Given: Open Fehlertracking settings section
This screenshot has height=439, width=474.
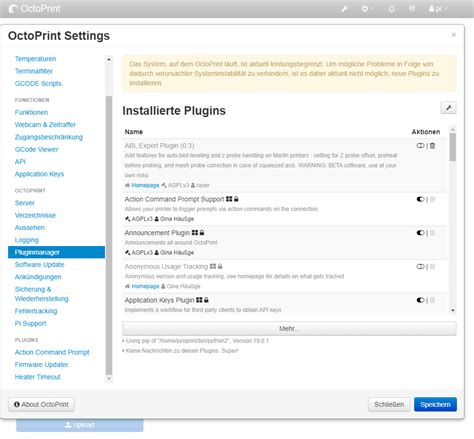Looking at the screenshot, I should tap(36, 311).
